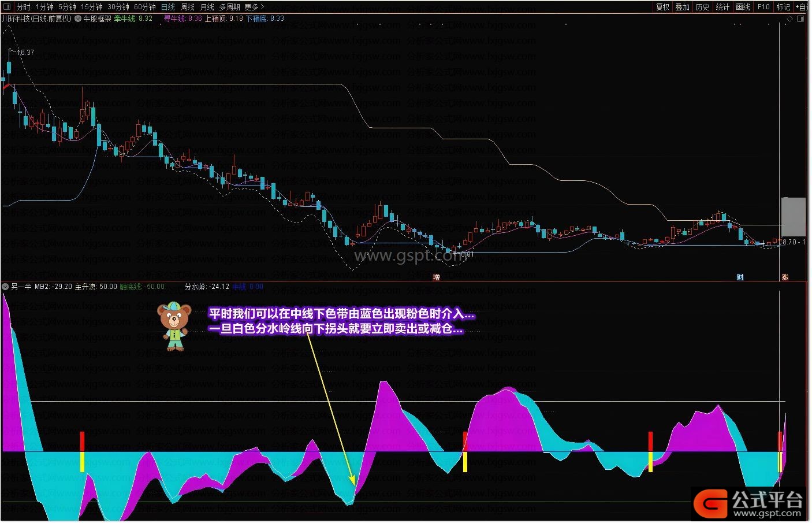Click the 8.01 low price label
Image resolution: width=812 pixels, height=523 pixels.
tap(467, 254)
